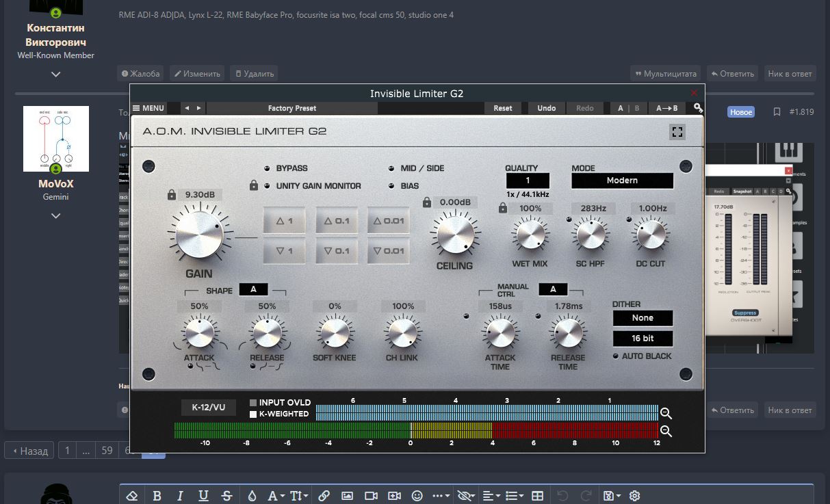Switch the A | B compare toggle
The width and height of the screenshot is (830, 504).
pos(629,108)
